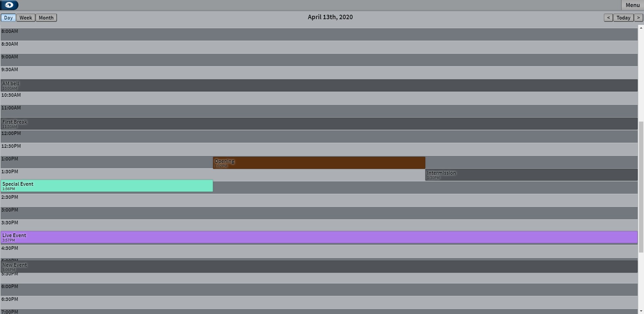Click the 8:00AM time slot row
This screenshot has width=644, height=314.
click(319, 34)
